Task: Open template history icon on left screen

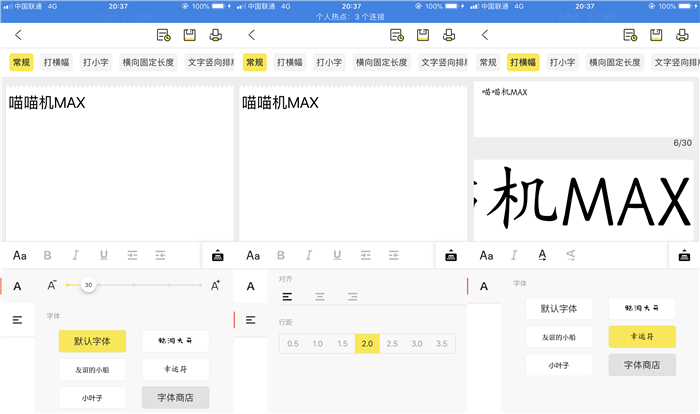Action: point(163,35)
